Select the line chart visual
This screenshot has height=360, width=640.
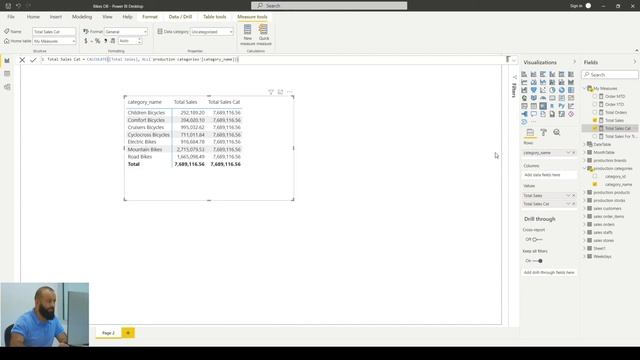tap(524, 82)
